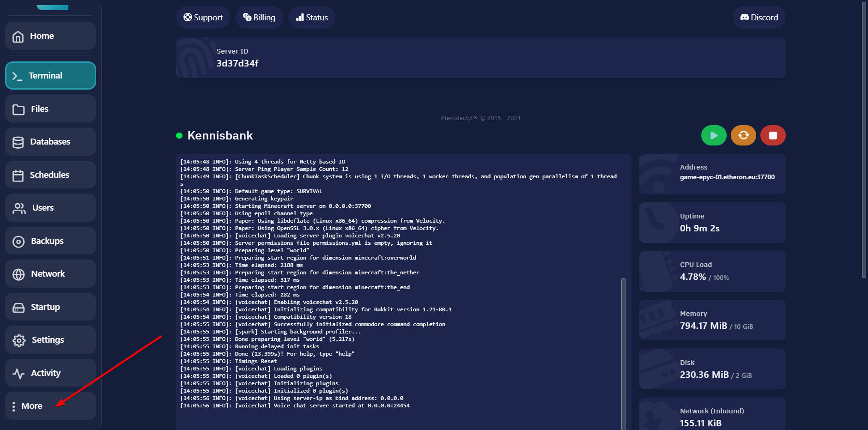Image resolution: width=868 pixels, height=430 pixels.
Task: Expand the More menu
Action: click(x=50, y=406)
